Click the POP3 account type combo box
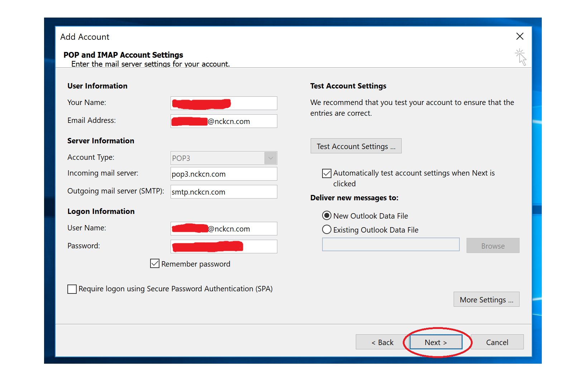Screen dimensions: 588x392 pos(217,158)
